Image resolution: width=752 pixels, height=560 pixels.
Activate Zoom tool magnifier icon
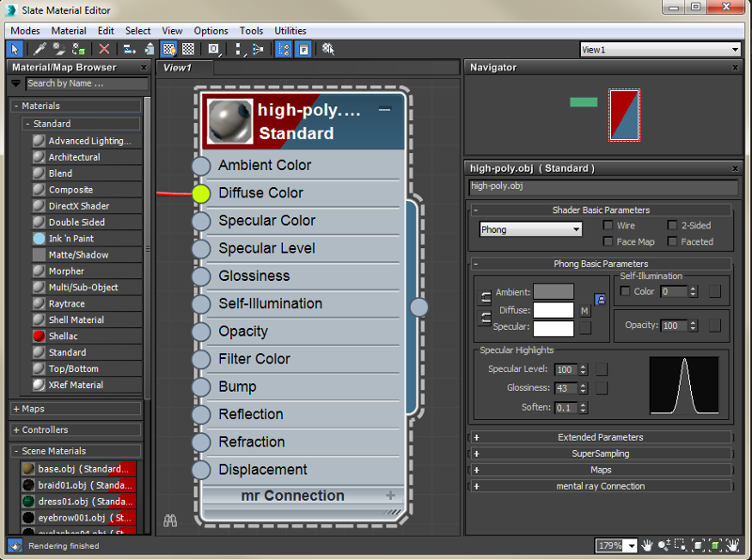click(664, 545)
